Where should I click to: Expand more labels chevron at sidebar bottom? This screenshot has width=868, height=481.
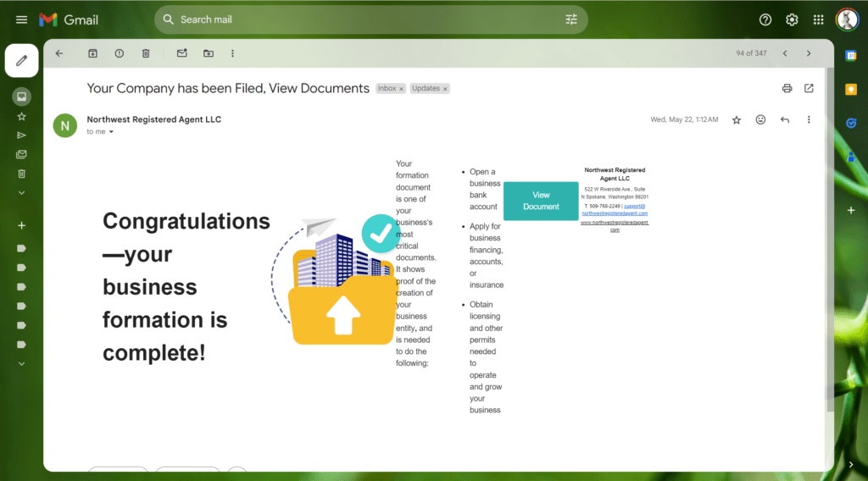pyautogui.click(x=21, y=364)
